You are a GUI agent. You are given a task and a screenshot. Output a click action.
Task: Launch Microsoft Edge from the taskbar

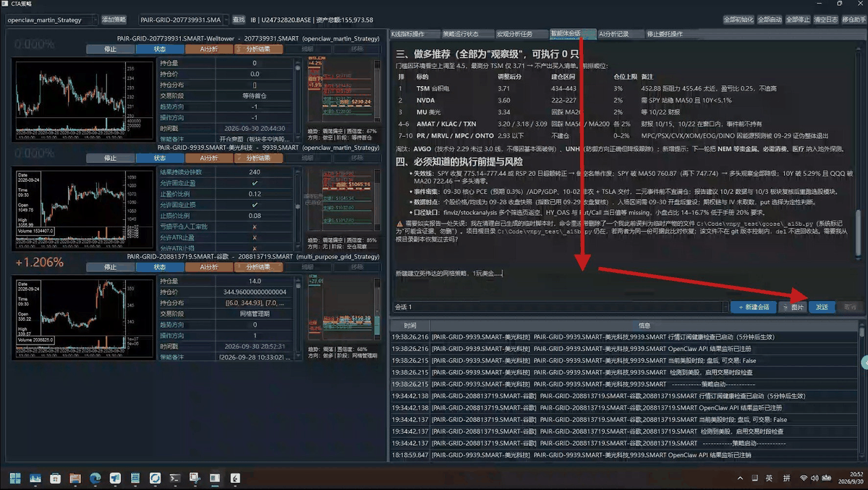click(95, 478)
